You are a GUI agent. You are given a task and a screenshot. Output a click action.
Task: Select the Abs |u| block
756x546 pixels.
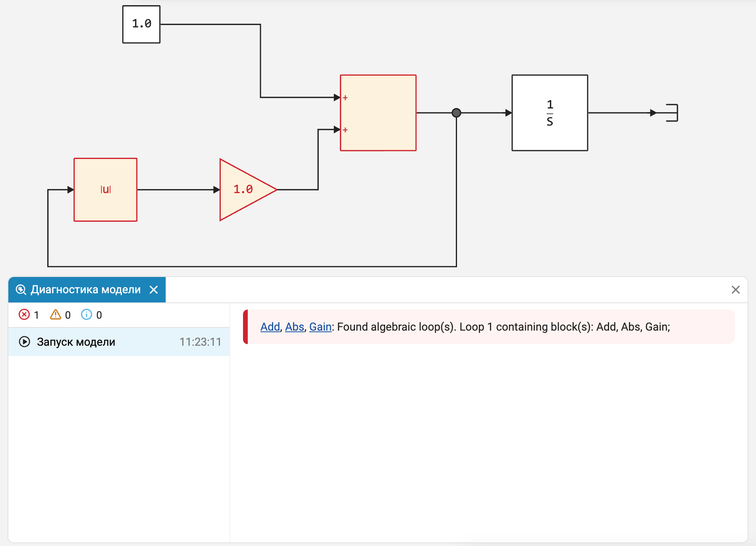click(x=106, y=190)
